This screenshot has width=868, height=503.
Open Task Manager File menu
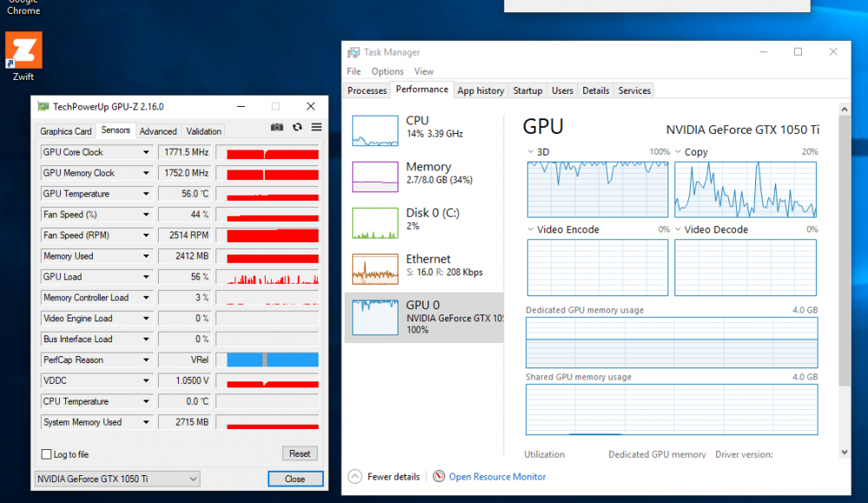(x=354, y=71)
